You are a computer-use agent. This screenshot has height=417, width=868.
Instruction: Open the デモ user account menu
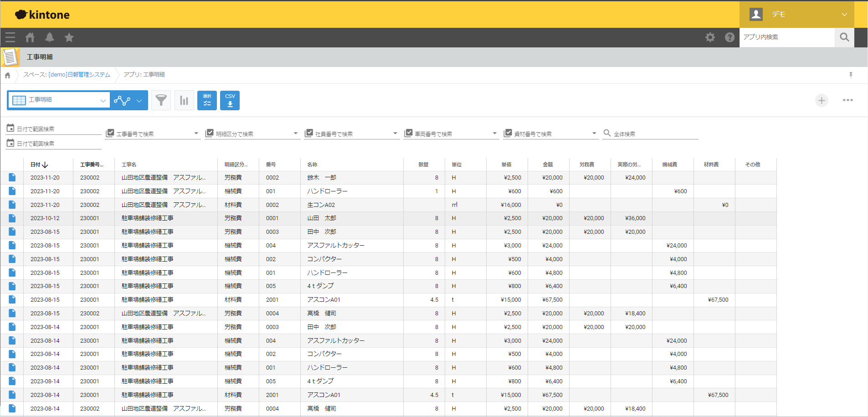[796, 15]
